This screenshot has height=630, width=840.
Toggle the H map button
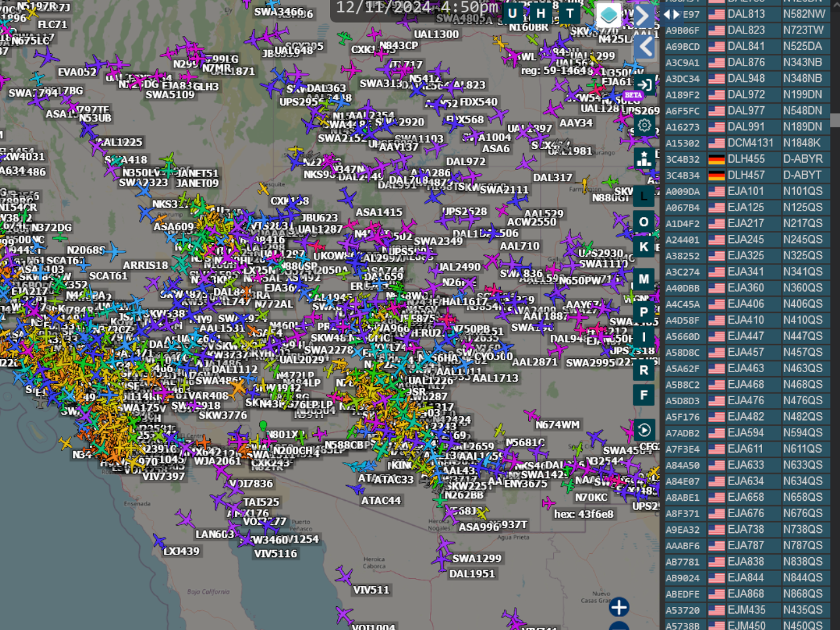[x=541, y=13]
